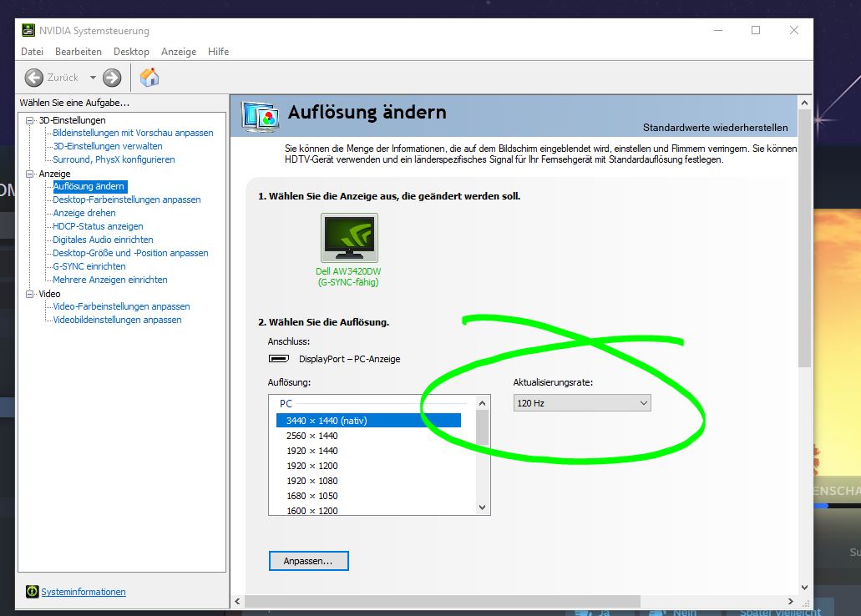
Task: Click the Anzeige category label in the tree
Action: pyautogui.click(x=54, y=174)
